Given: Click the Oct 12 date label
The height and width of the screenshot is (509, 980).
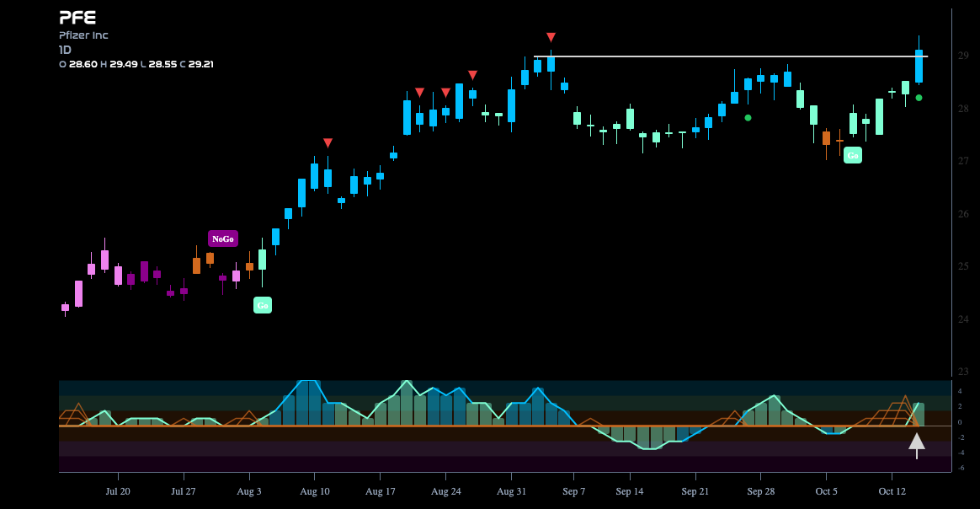Looking at the screenshot, I should pos(892,491).
